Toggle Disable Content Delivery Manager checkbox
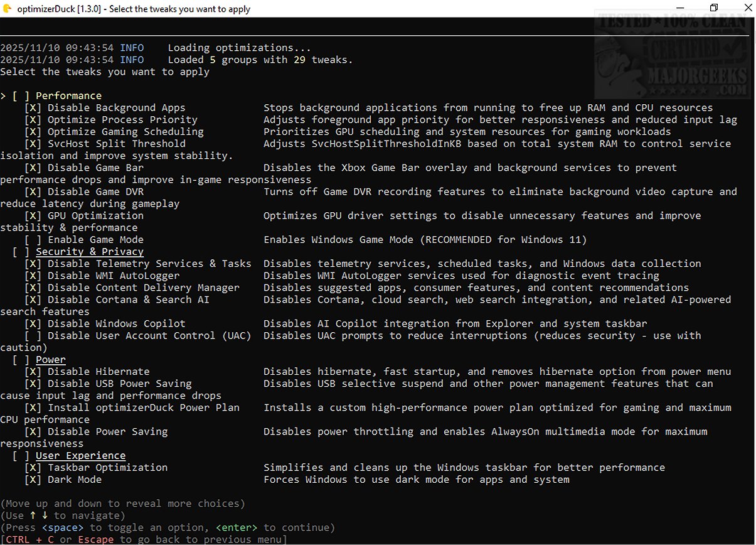This screenshot has height=545, width=756. coord(33,288)
